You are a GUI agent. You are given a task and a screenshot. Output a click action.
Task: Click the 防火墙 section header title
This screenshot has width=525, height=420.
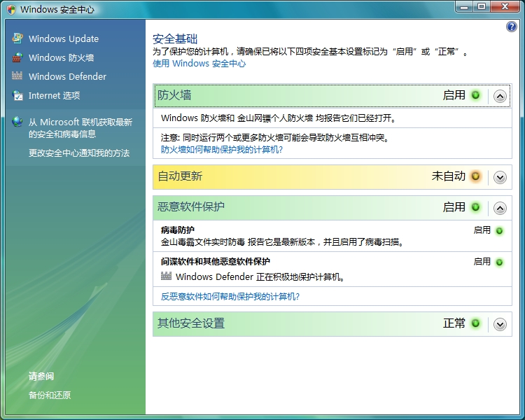pyautogui.click(x=174, y=95)
